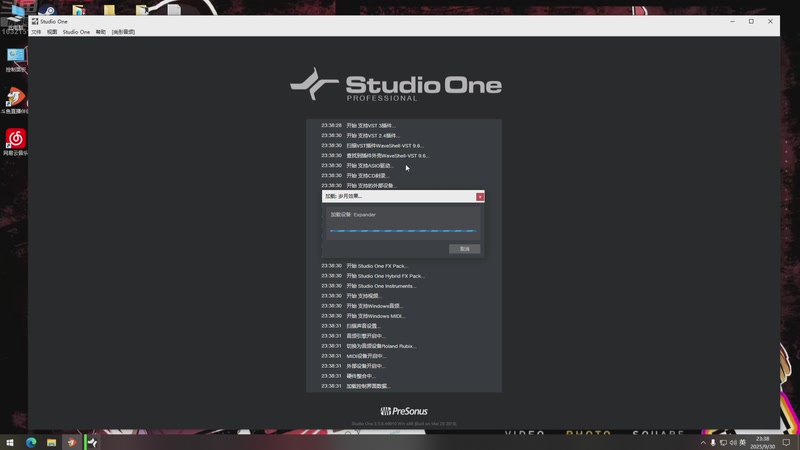
Task: Click the volume speaker tray icon
Action: pos(733,442)
